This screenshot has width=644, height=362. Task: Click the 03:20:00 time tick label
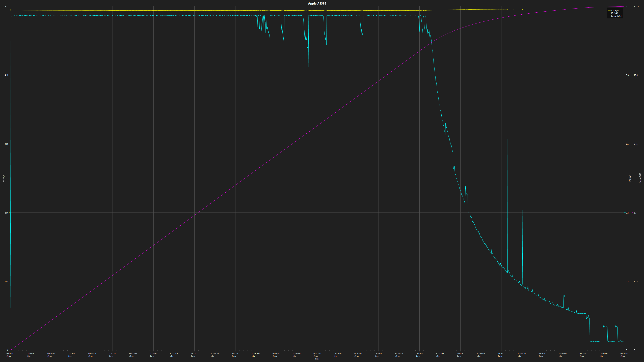(x=501, y=353)
